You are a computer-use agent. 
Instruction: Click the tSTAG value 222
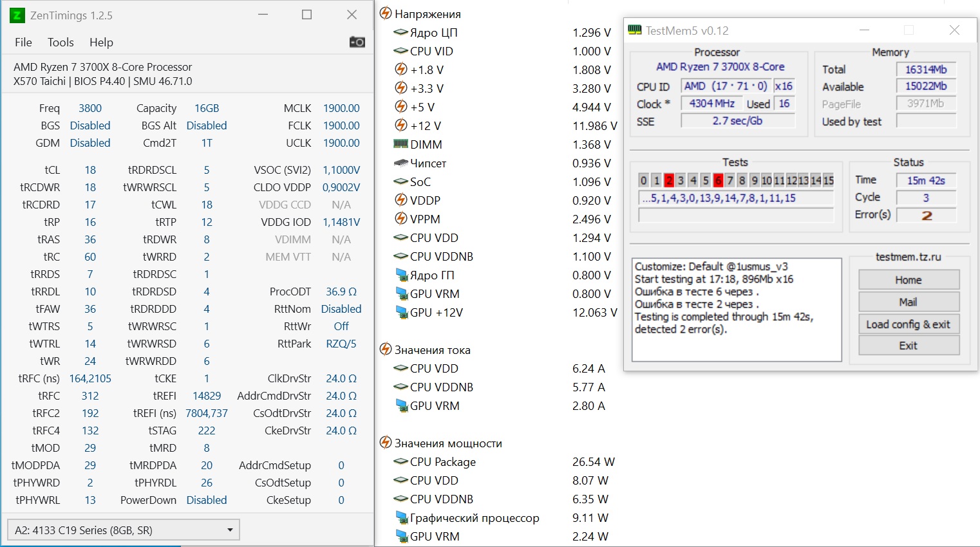point(207,431)
